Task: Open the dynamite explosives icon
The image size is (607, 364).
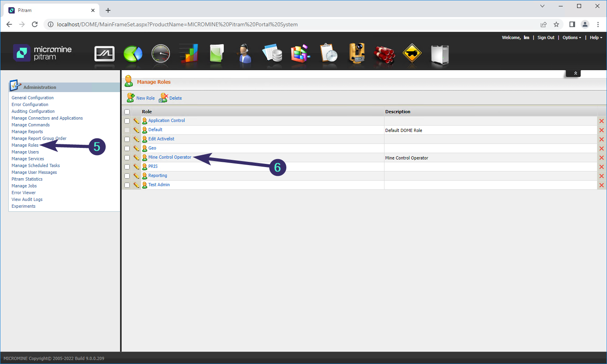Action: tap(384, 55)
